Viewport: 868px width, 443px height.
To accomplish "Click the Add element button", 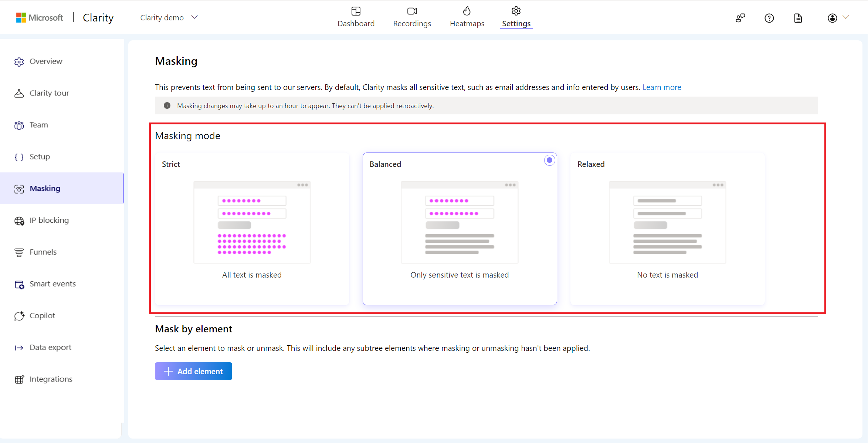I will click(x=193, y=371).
